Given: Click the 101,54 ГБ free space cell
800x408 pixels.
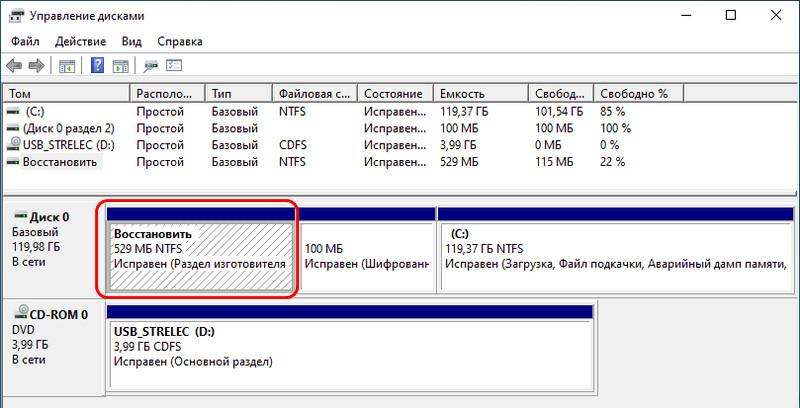Looking at the screenshot, I should pos(559,111).
